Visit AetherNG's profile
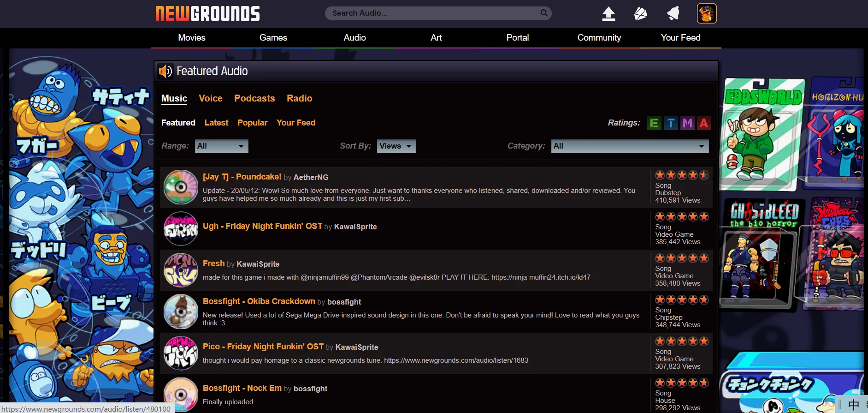Image resolution: width=868 pixels, height=413 pixels. [311, 177]
